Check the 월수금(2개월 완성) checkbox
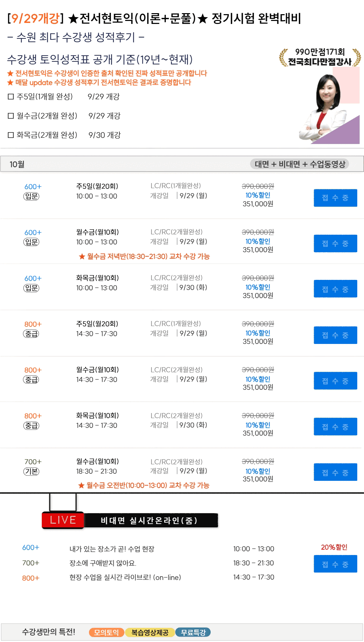Viewport: 364px width, 642px height. [x=11, y=116]
